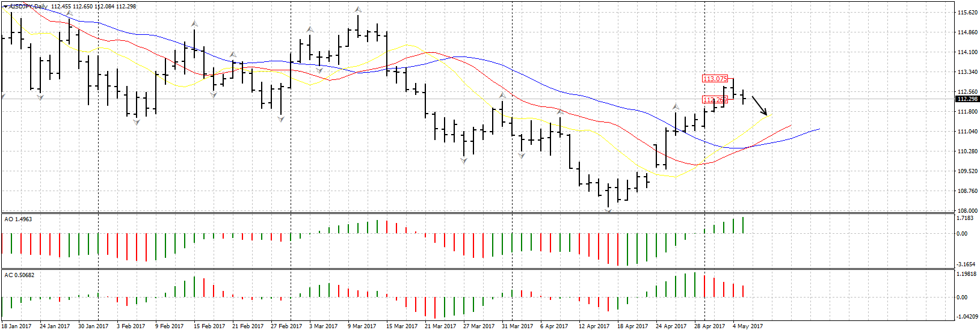Click the USDJPY,Daily chart title text
Screen dimensions: 980x333
coord(30,7)
